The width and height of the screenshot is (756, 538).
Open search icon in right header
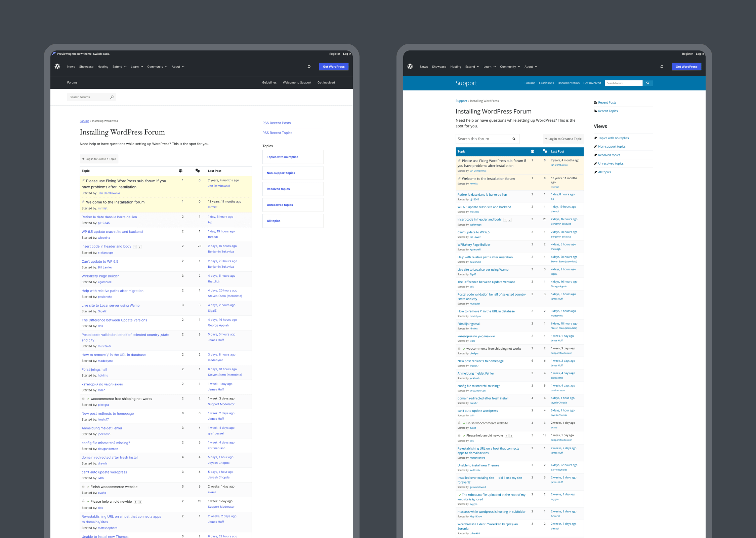[662, 67]
